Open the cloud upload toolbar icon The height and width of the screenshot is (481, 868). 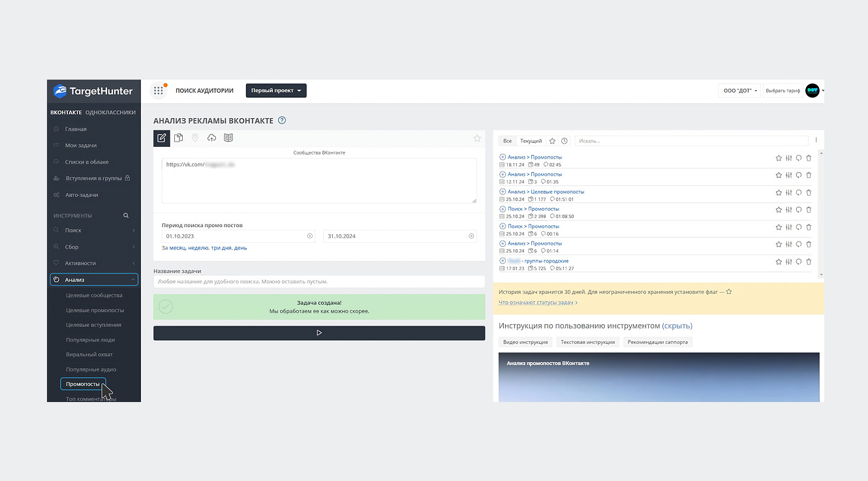[211, 138]
